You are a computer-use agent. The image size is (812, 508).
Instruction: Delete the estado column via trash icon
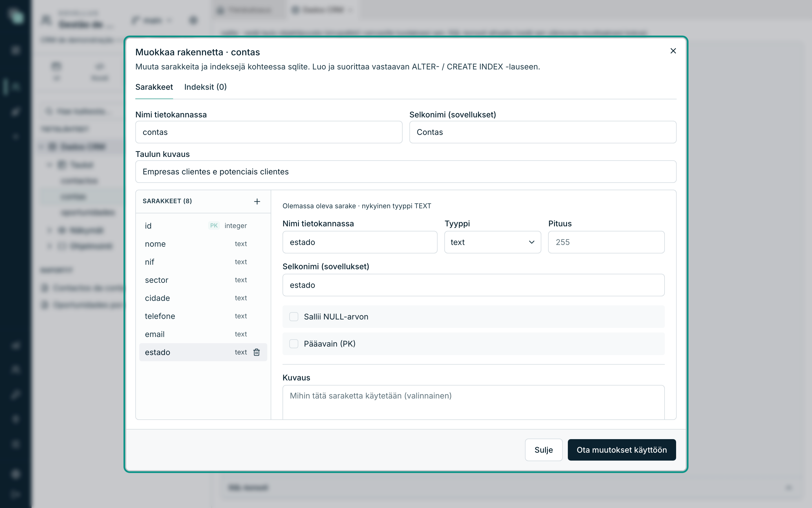click(257, 352)
